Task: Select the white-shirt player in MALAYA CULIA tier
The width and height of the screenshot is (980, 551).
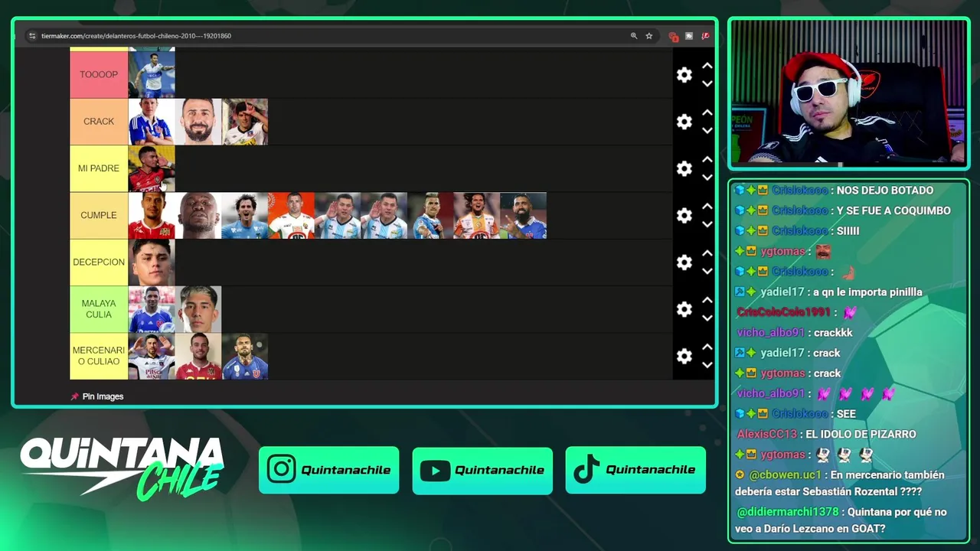Action: (x=198, y=309)
